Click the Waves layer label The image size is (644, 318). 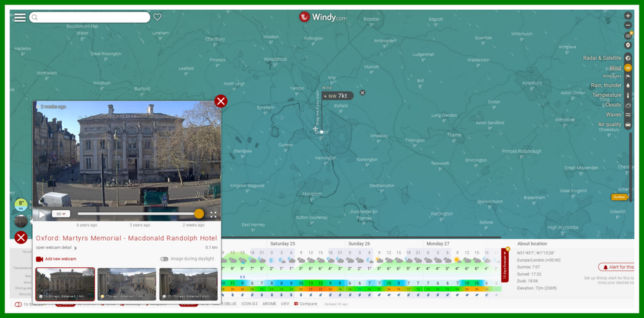[614, 115]
